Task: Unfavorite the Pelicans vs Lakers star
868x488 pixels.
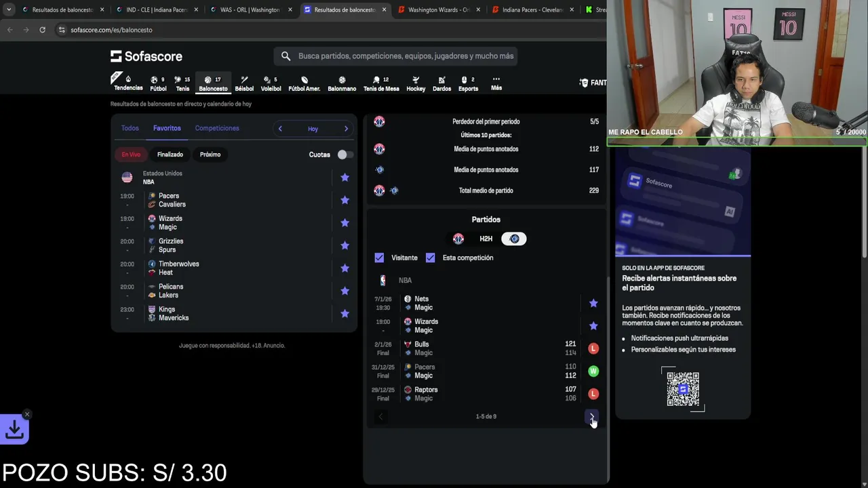Action: (x=344, y=291)
